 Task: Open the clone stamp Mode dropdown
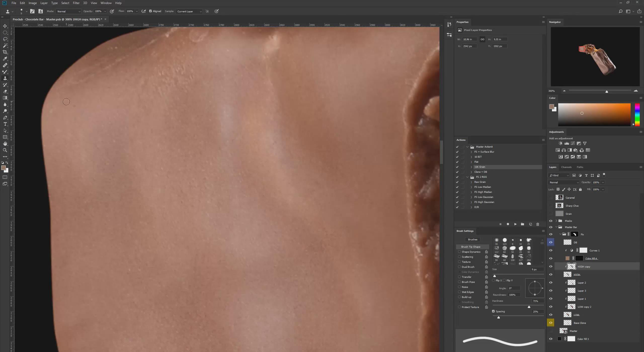(x=68, y=11)
